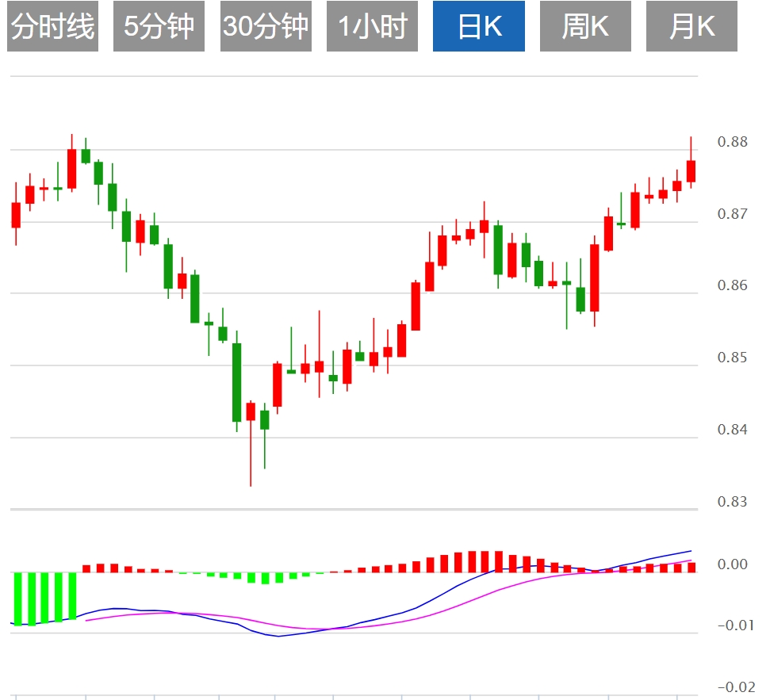Screen dimensions: 770x700
Task: Click the leftmost red candlestick
Action: [16, 215]
